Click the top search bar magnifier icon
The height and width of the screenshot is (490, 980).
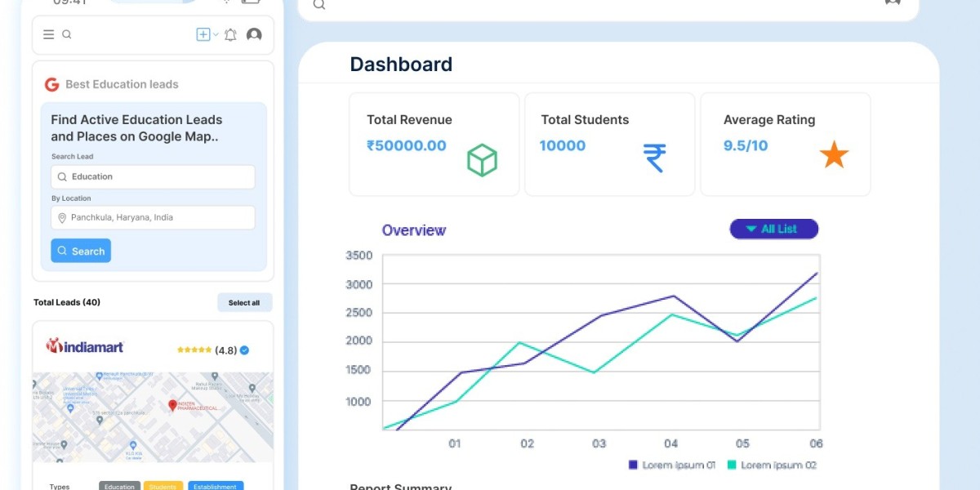[x=319, y=4]
